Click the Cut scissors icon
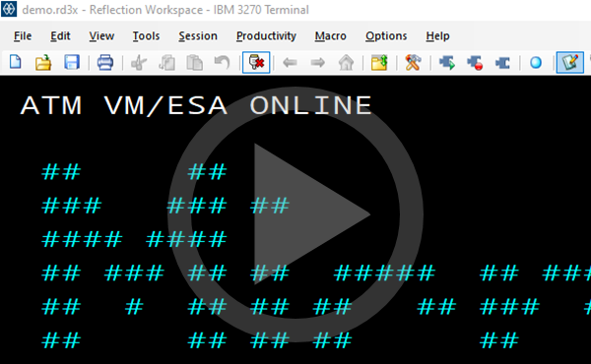This screenshot has width=591, height=364. (x=139, y=63)
